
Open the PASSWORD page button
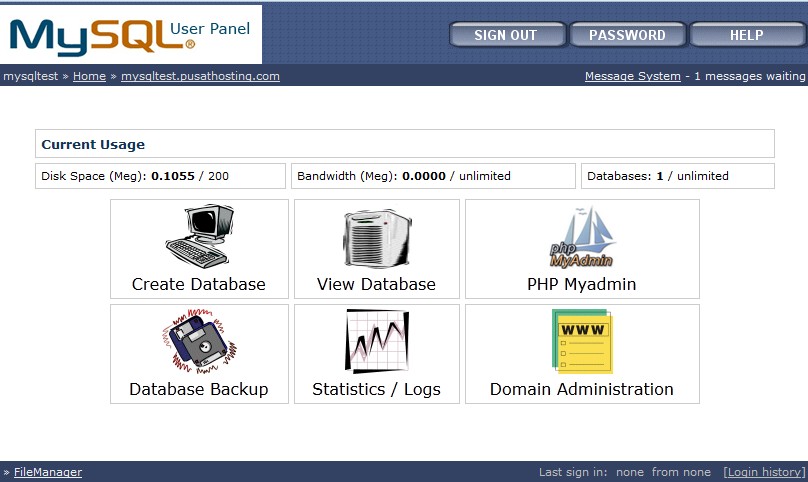pyautogui.click(x=628, y=35)
